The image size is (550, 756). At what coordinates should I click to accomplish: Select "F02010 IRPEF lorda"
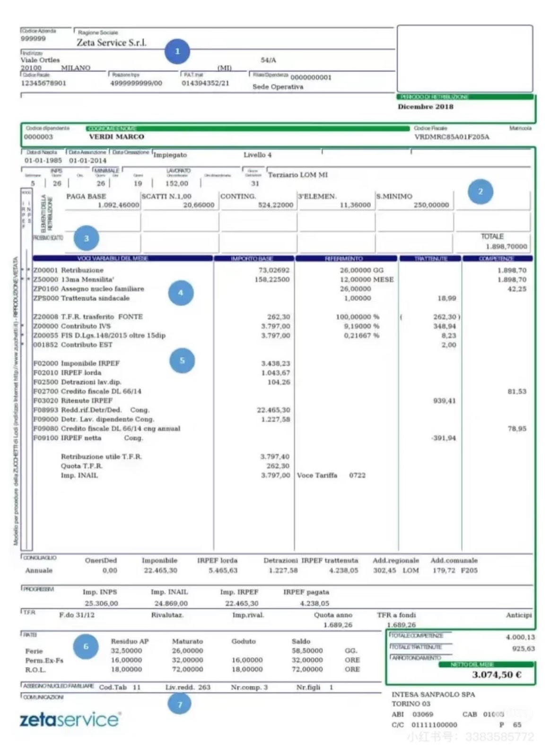click(x=67, y=373)
